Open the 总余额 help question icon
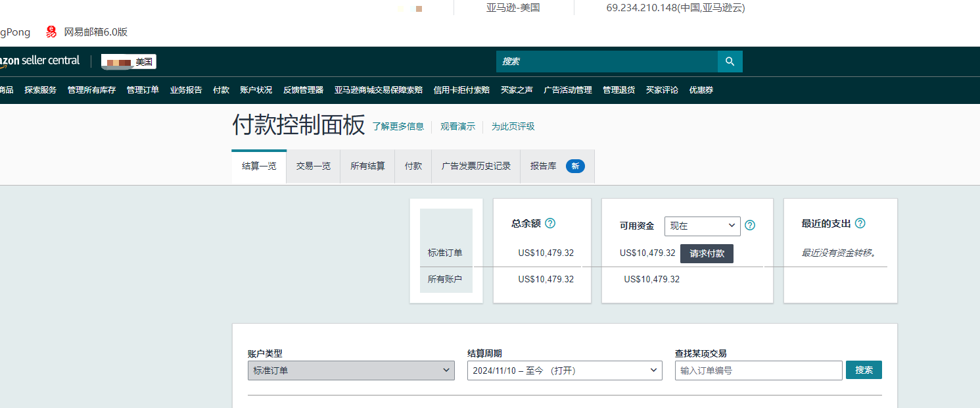This screenshot has width=980, height=408. click(550, 223)
